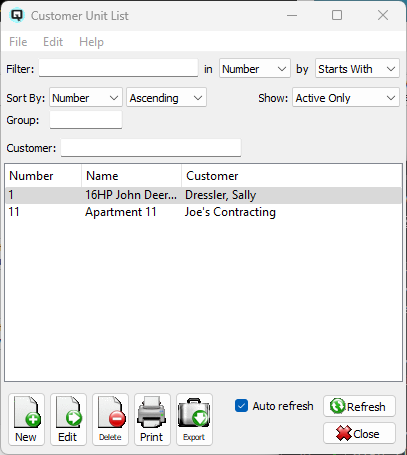Click the Delete unit icon button

[110, 419]
